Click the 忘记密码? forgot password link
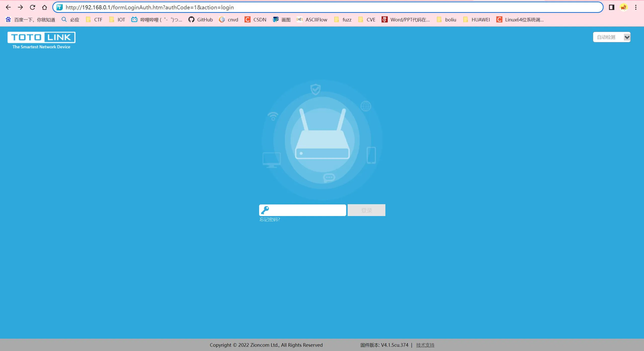 270,220
